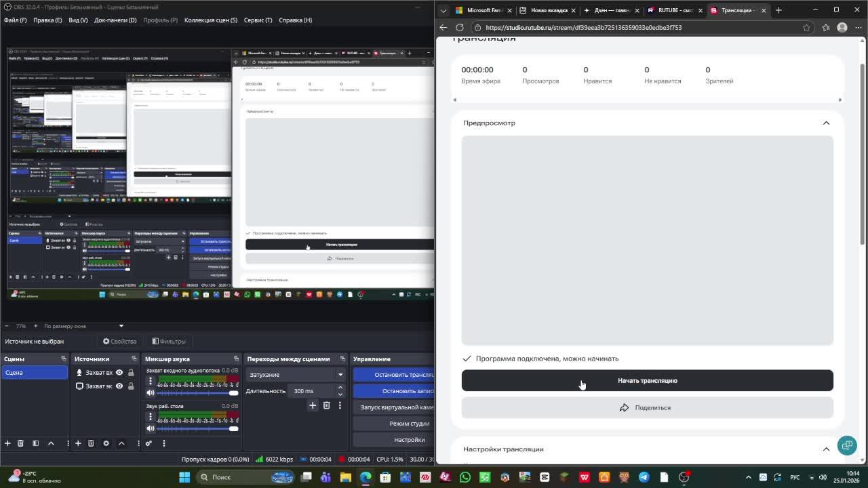
Task: Open options dots for Звук раб. стола
Action: coord(151,416)
